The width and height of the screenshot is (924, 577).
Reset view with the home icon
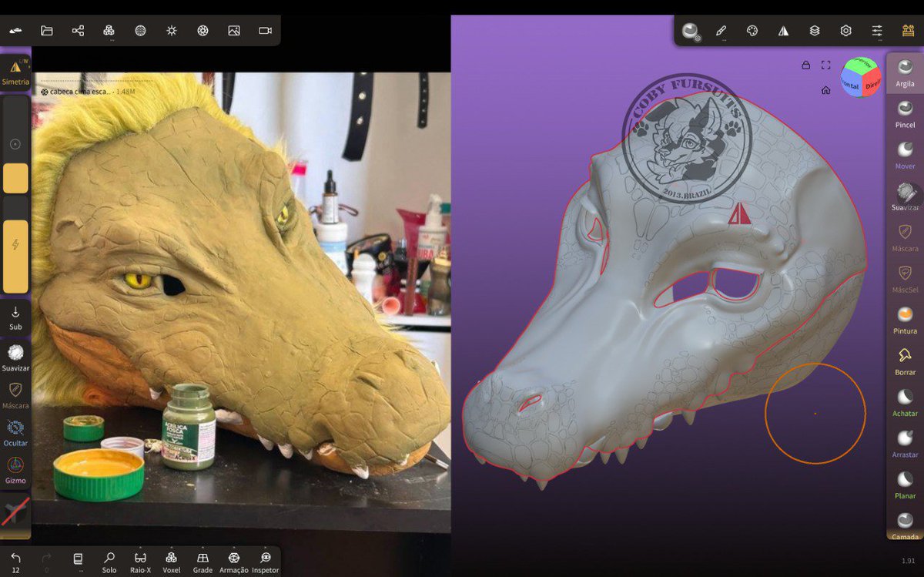(825, 90)
